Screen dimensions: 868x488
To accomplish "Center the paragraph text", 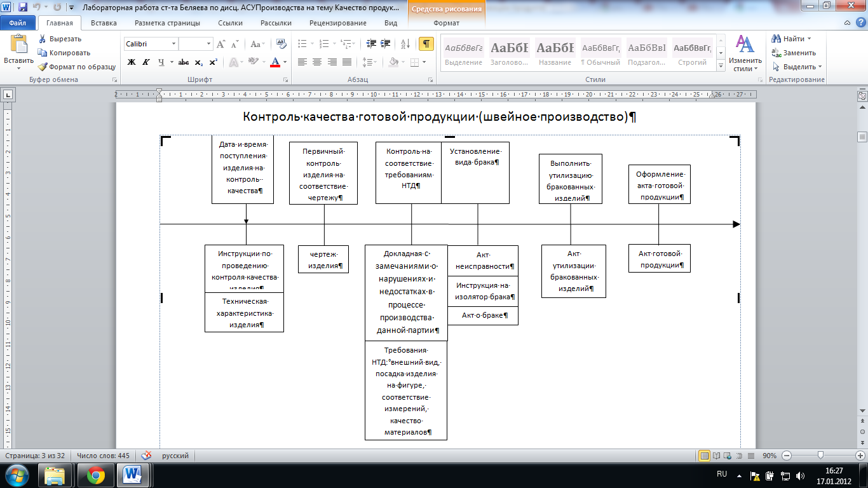I will point(316,62).
